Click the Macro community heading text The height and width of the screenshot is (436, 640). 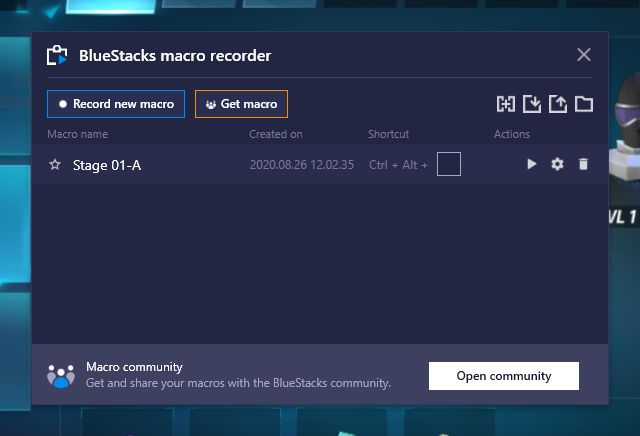(134, 367)
